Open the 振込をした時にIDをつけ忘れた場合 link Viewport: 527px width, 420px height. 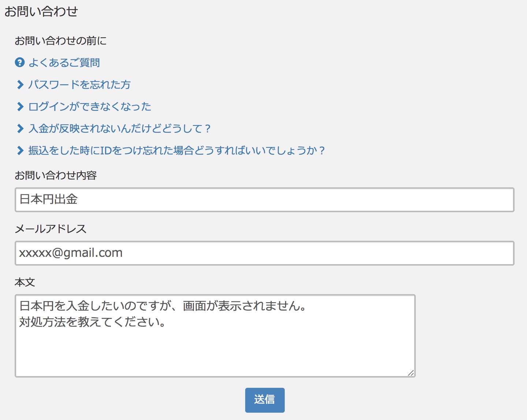(177, 150)
